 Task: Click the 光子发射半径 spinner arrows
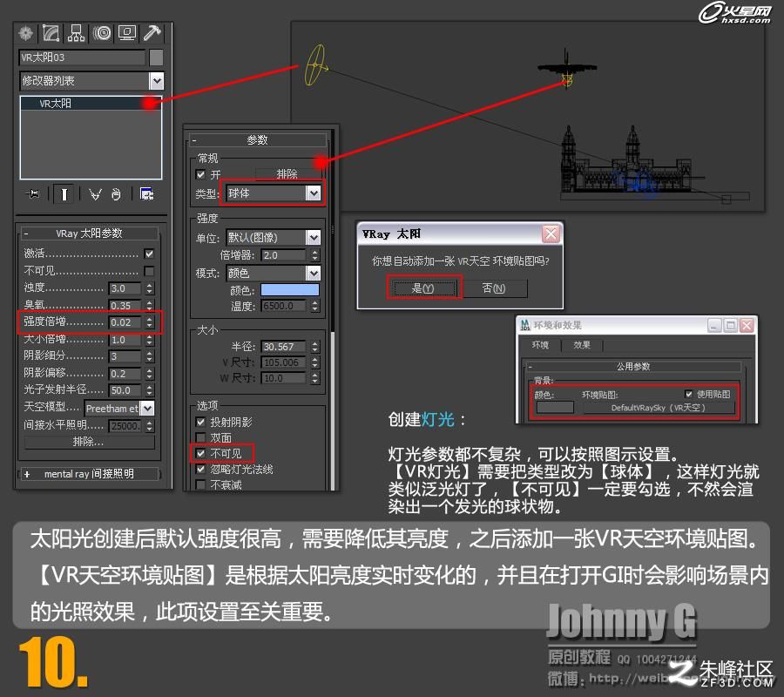pyautogui.click(x=150, y=390)
